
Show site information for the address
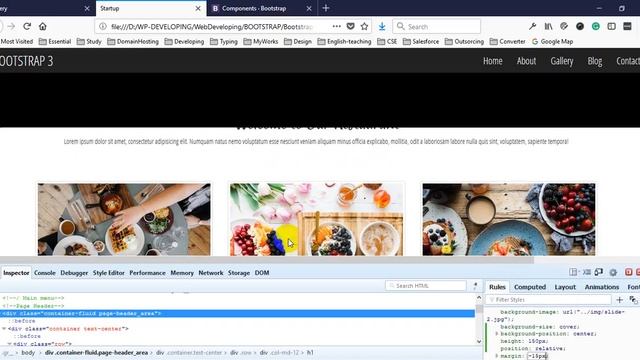pos(103,27)
